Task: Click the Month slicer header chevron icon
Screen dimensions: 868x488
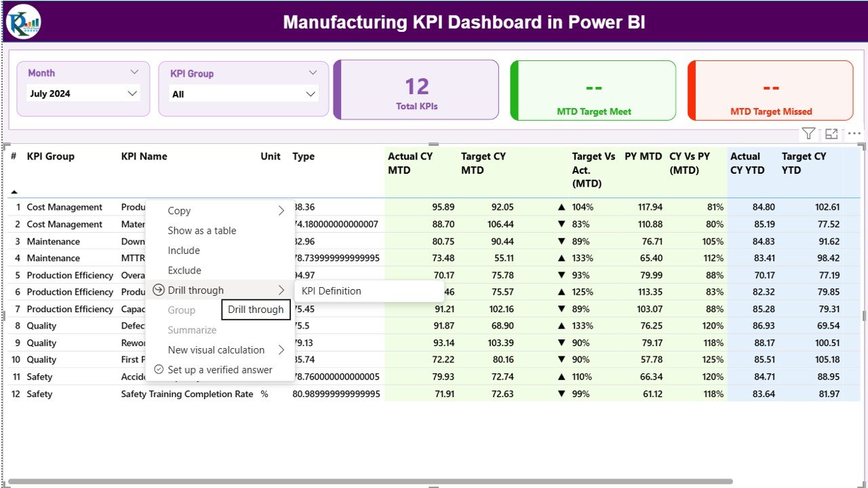Action: (134, 72)
